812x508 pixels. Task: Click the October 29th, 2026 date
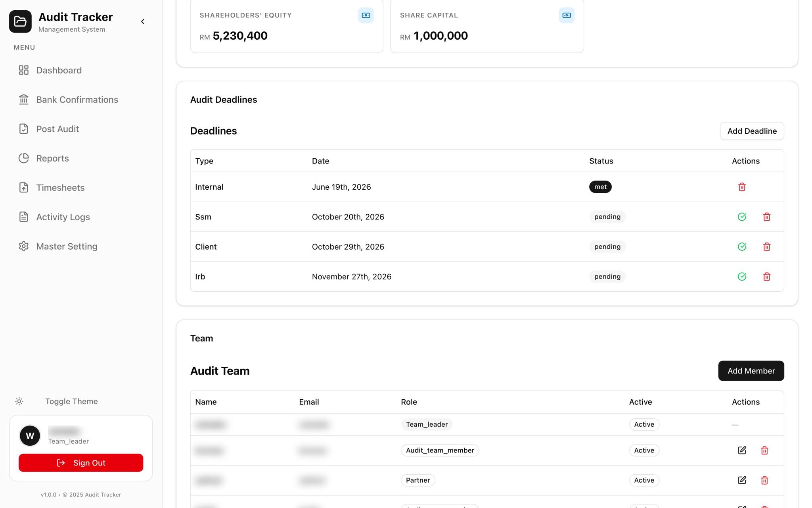pos(348,246)
